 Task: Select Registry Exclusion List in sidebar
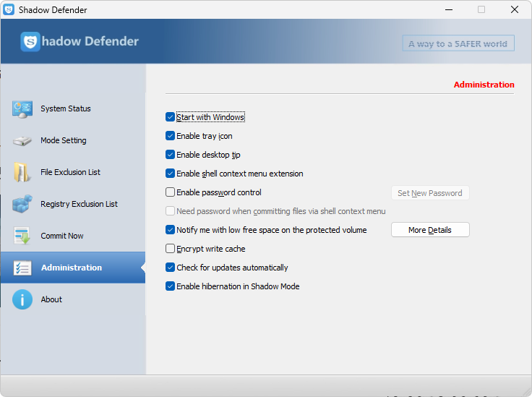click(x=73, y=204)
